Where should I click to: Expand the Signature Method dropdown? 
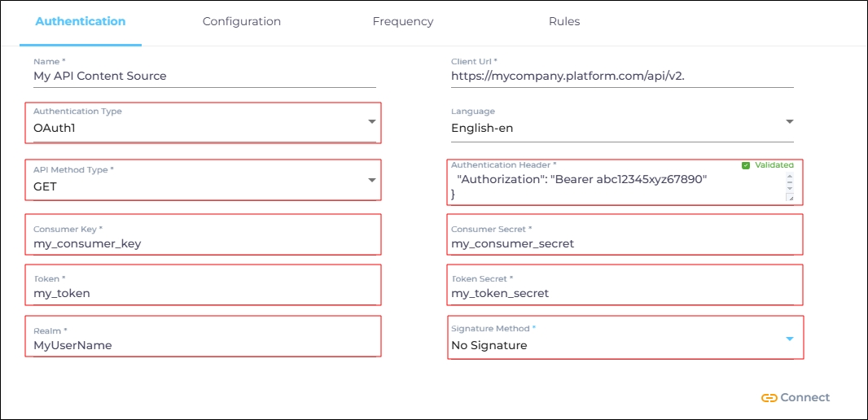coord(789,339)
